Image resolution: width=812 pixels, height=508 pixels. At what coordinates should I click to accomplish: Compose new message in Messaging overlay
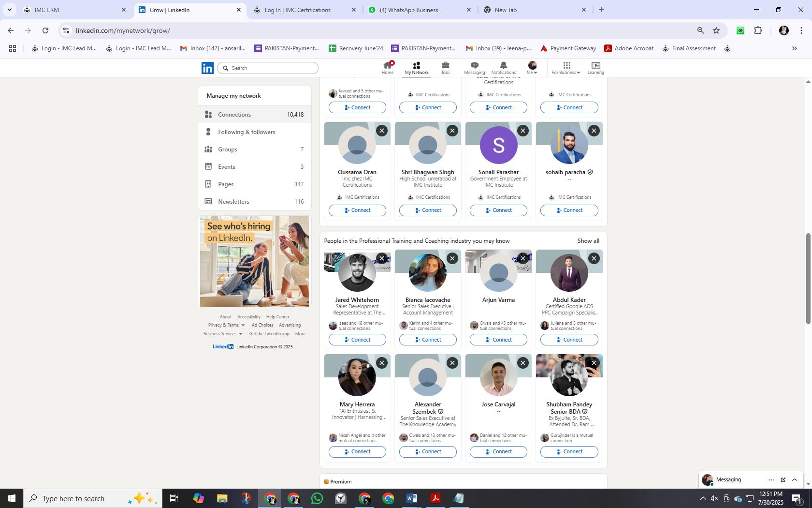pyautogui.click(x=783, y=480)
